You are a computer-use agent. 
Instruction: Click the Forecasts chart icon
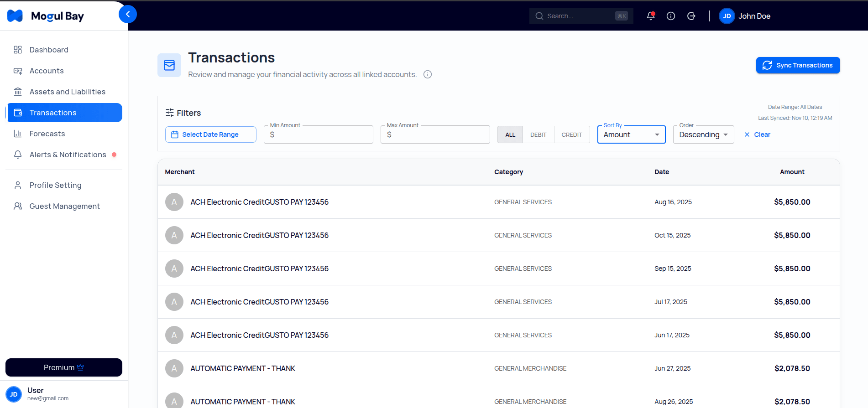click(18, 134)
